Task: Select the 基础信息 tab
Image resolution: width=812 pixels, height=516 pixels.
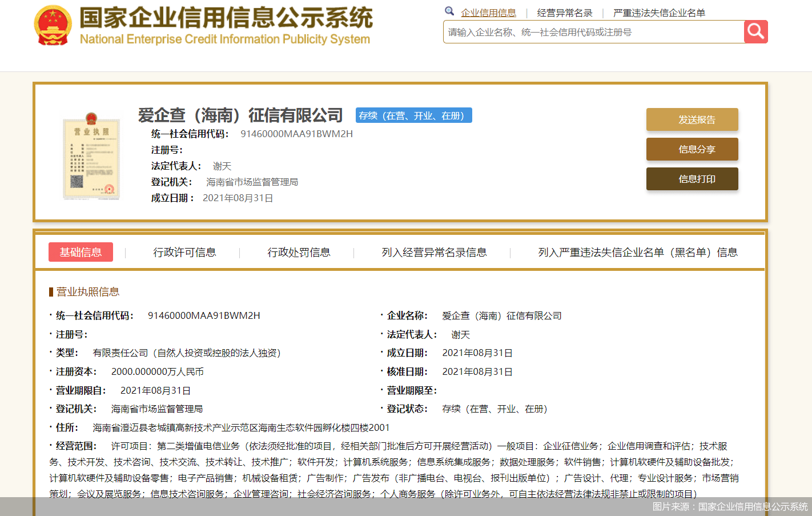Action: pos(81,252)
